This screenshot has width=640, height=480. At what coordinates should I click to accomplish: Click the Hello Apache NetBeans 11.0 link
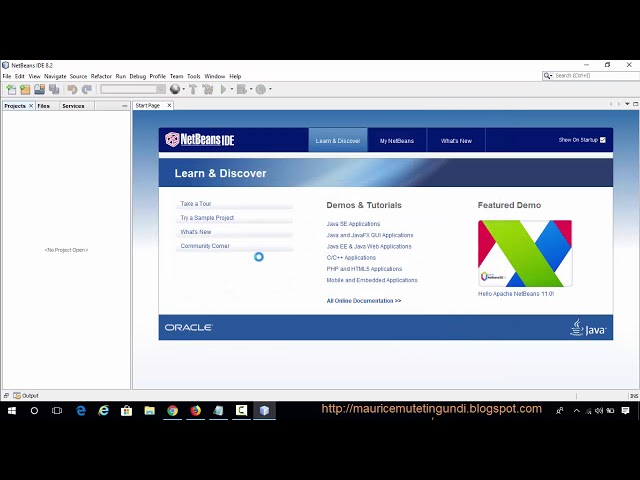point(516,294)
